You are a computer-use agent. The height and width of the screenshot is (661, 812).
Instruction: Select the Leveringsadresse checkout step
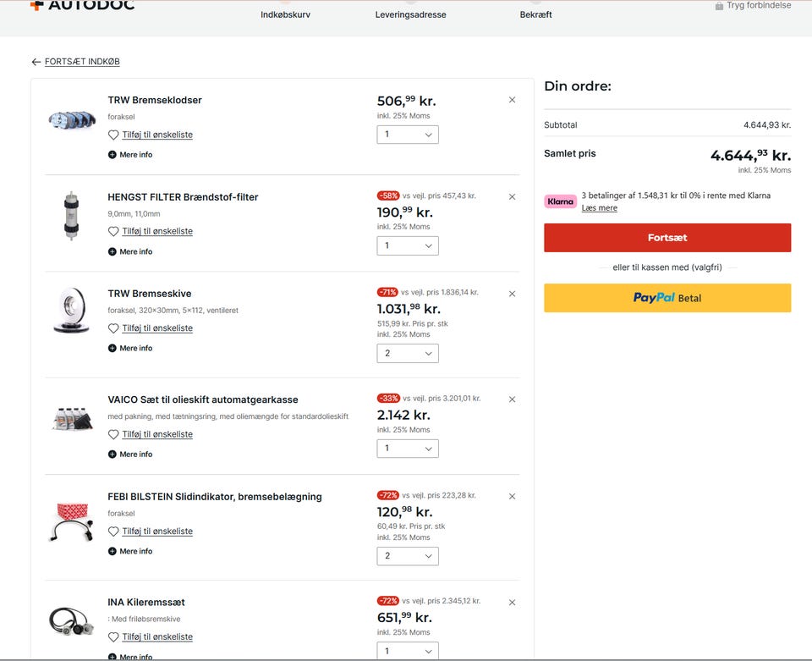411,14
